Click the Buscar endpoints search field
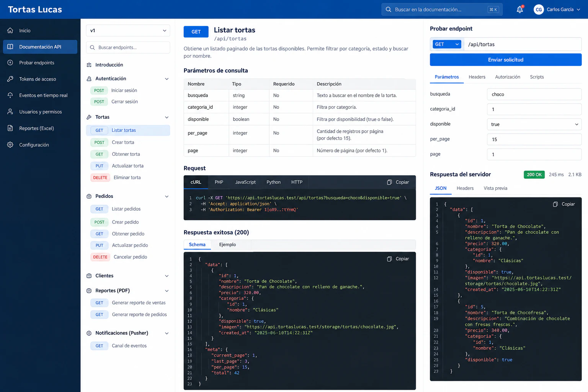 (128, 47)
